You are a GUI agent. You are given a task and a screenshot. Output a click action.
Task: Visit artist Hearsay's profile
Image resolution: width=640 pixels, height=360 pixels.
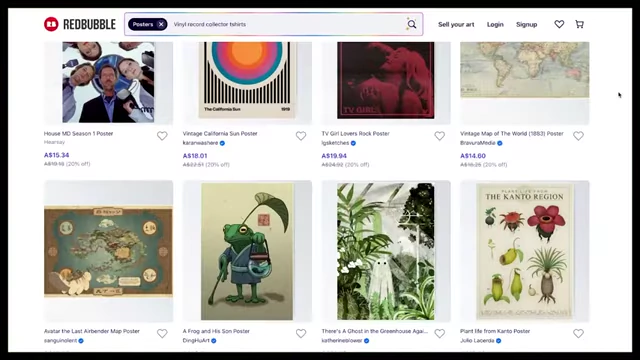pyautogui.click(x=54, y=142)
